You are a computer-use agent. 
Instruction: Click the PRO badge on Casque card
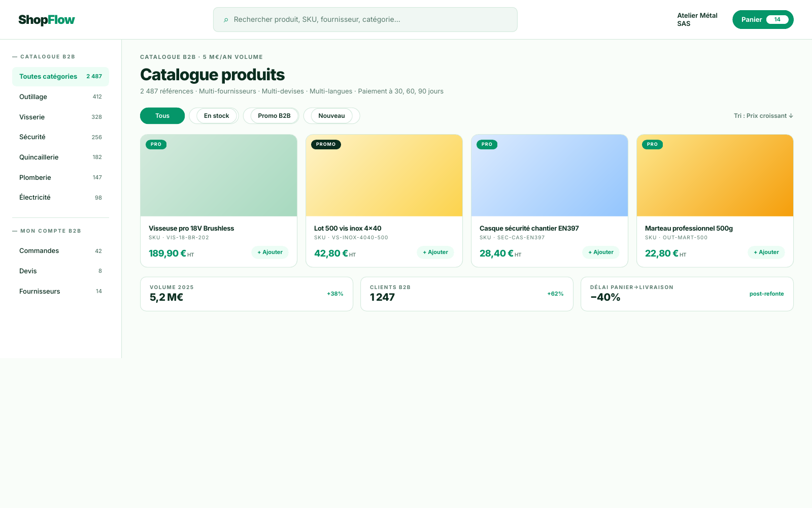[487, 144]
